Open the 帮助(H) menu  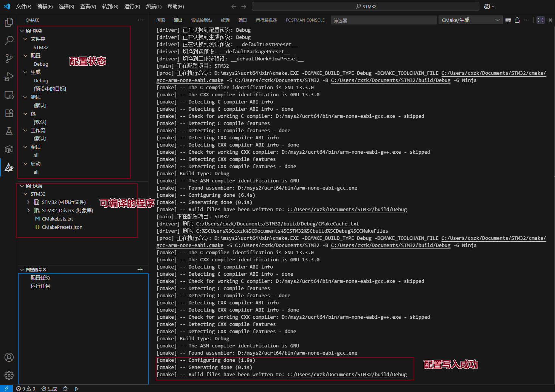pyautogui.click(x=175, y=6)
